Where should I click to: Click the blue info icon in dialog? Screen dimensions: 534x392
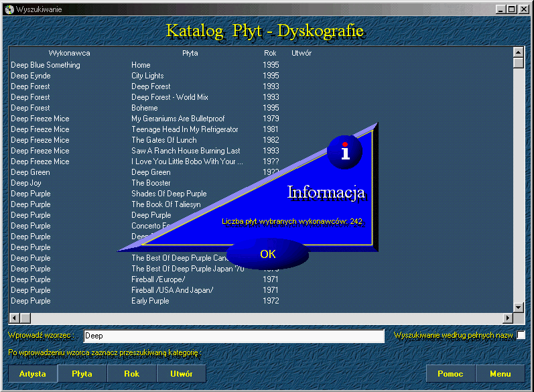pos(344,151)
